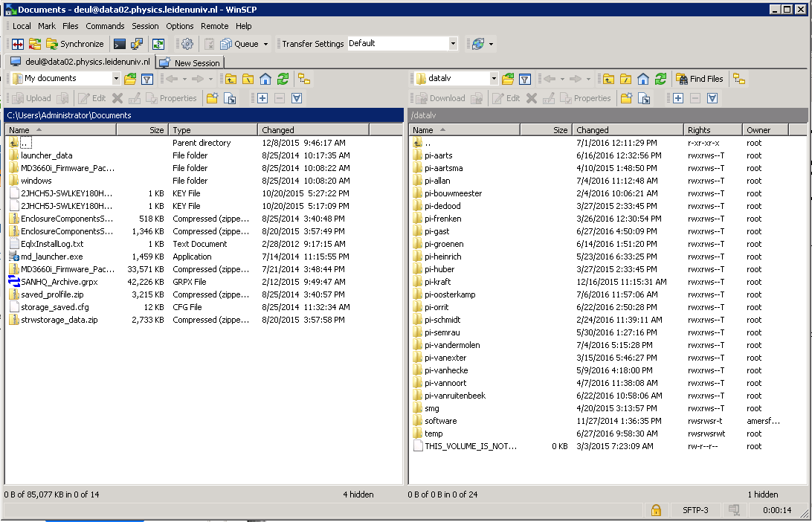The image size is (812, 522).
Task: Open the Commands menu
Action: tap(105, 26)
